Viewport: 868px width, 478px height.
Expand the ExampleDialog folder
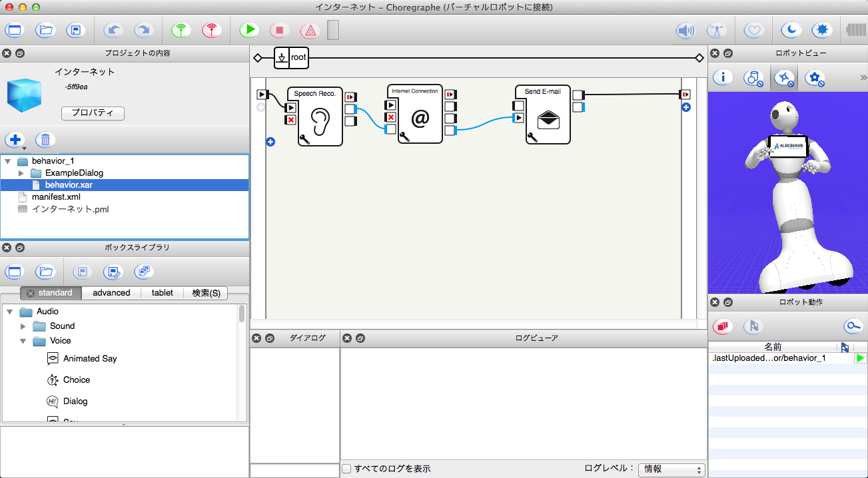tap(21, 173)
